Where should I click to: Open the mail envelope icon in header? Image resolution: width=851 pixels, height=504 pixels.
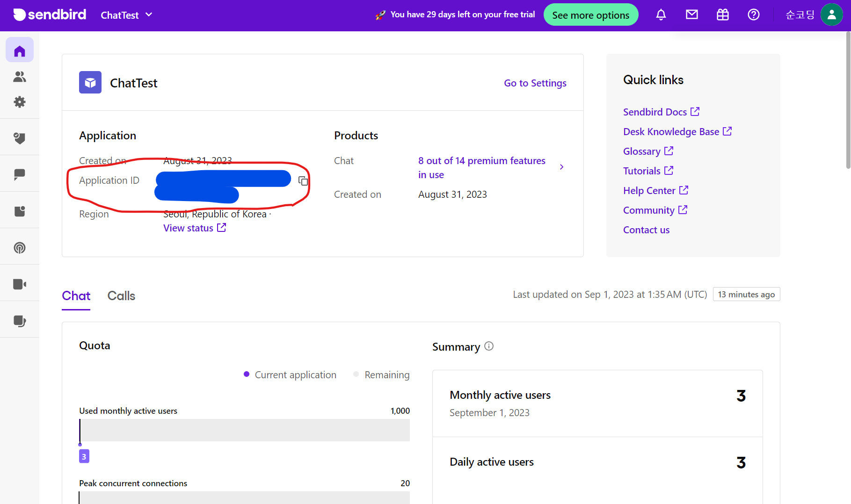[x=692, y=15]
